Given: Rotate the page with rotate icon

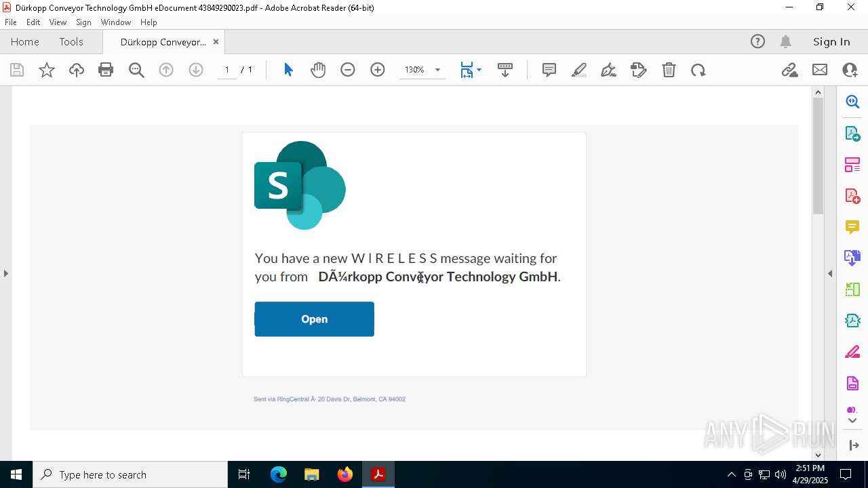Looking at the screenshot, I should (x=698, y=70).
